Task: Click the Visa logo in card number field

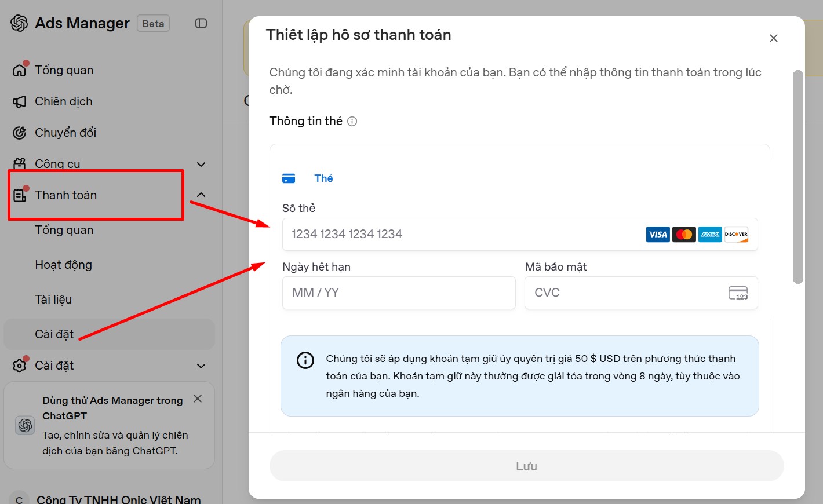Action: coord(658,234)
